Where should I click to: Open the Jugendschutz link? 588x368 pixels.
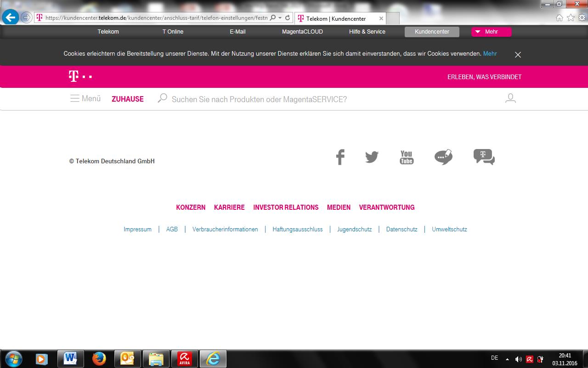(x=354, y=229)
